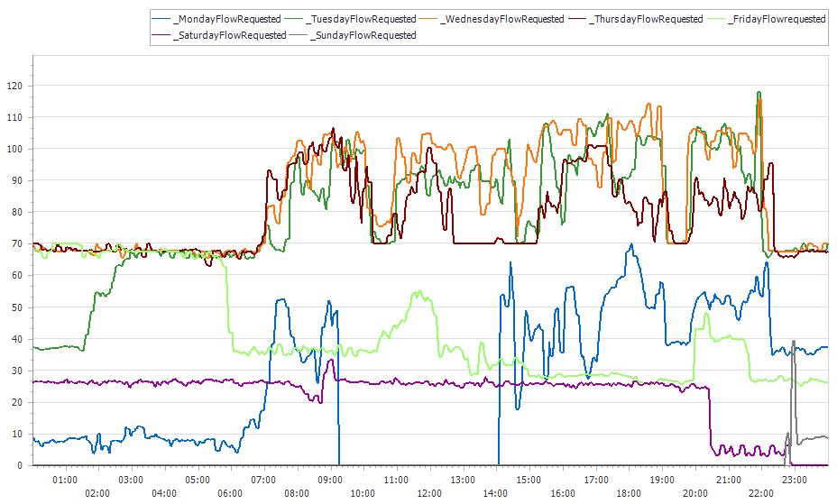Click the 22:00 time axis label
The width and height of the screenshot is (837, 504).
(761, 493)
